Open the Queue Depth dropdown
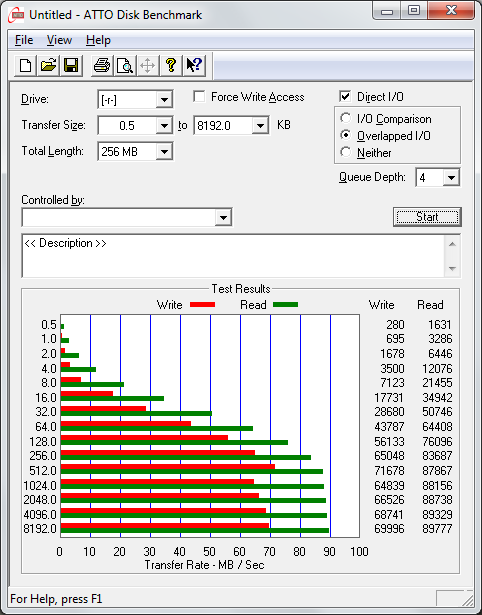The width and height of the screenshot is (482, 615). [x=451, y=178]
